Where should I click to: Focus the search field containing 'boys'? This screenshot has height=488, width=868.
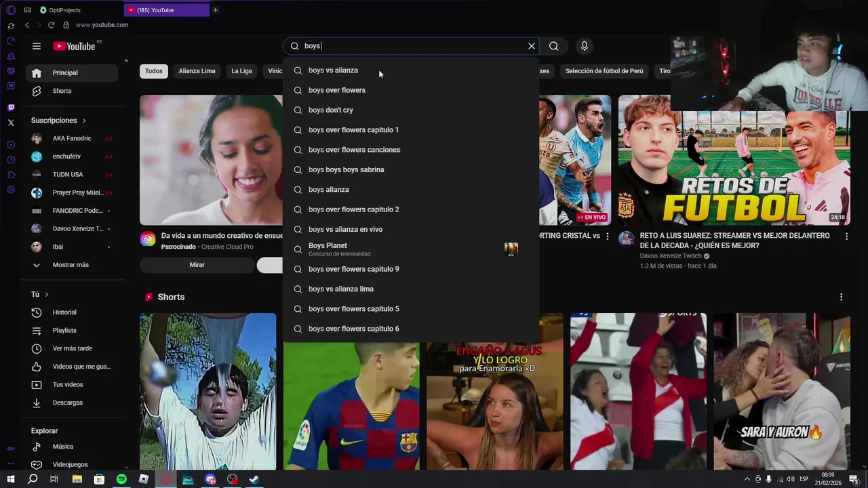[x=411, y=46]
